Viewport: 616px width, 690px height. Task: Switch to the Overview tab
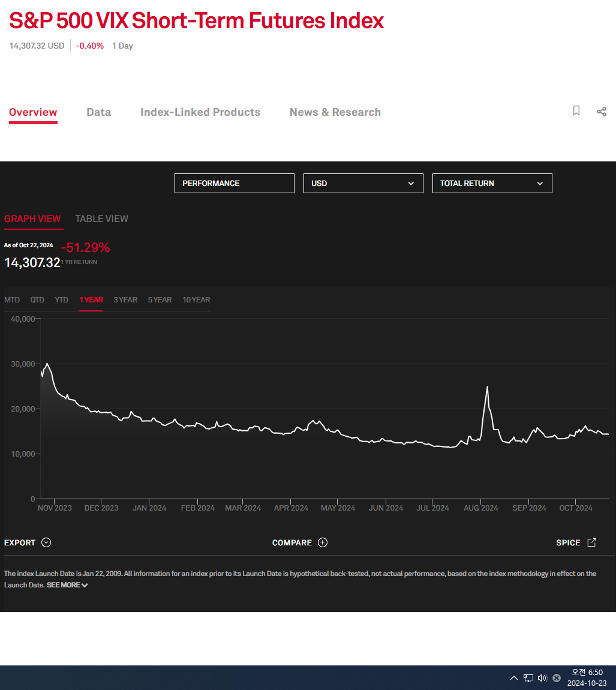pos(33,112)
